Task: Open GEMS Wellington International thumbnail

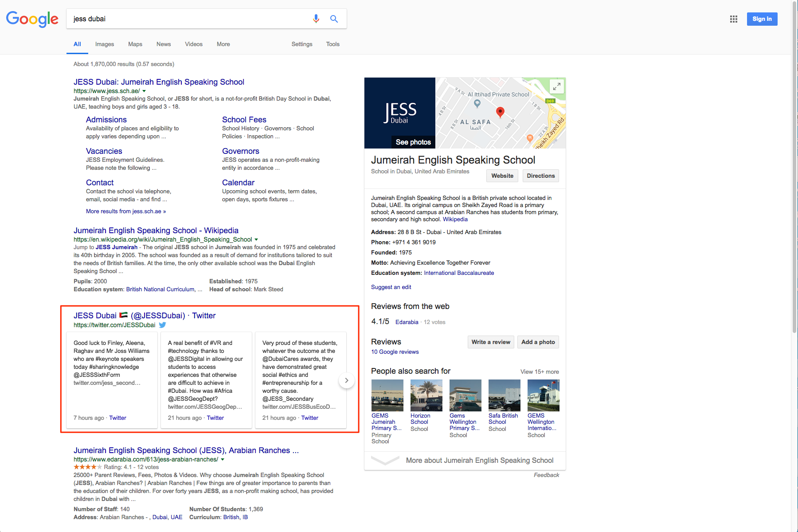Action: [544, 395]
